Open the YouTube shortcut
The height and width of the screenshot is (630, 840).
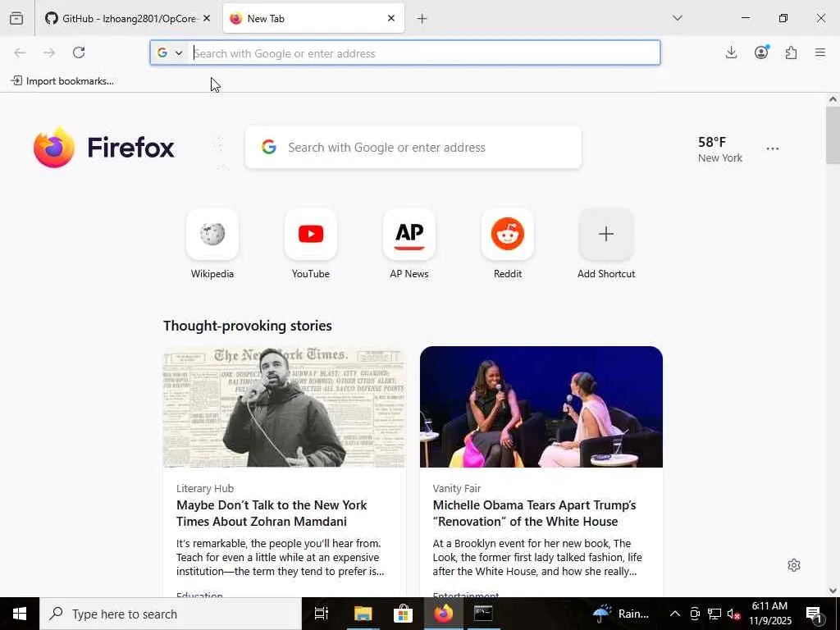[311, 244]
